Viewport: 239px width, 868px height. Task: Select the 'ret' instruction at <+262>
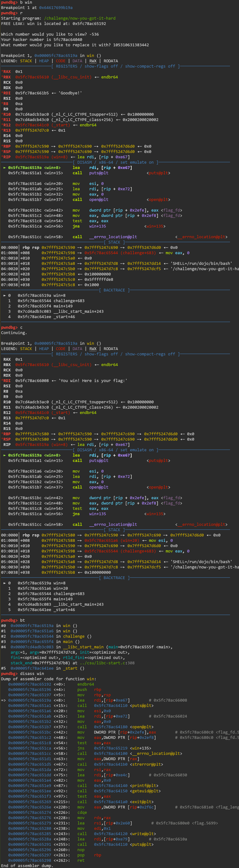(81, 860)
